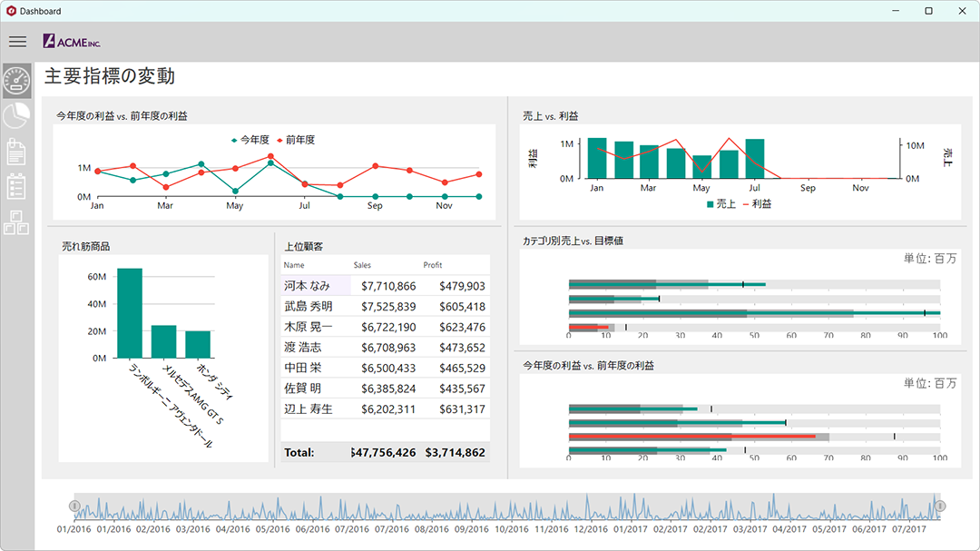This screenshot has width=980, height=551.
Task: Open the pie chart view in sidebar
Action: click(x=16, y=115)
